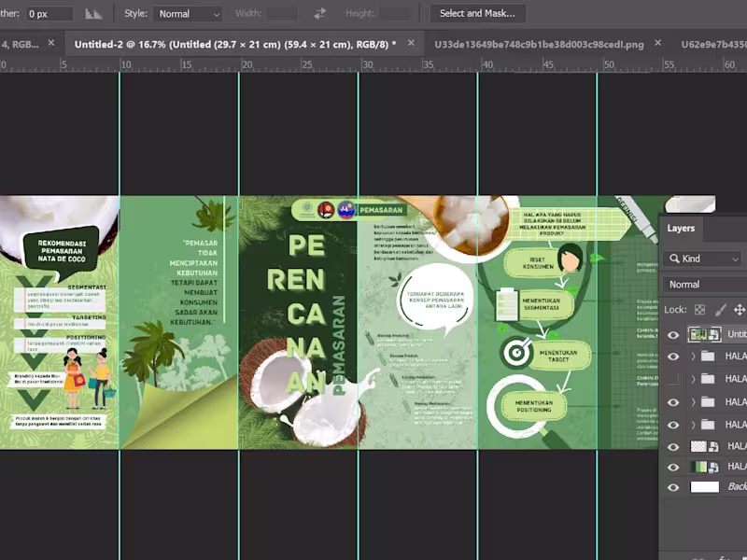Close the Untitled-2 document tab
This screenshot has height=560, width=747.
pos(411,44)
